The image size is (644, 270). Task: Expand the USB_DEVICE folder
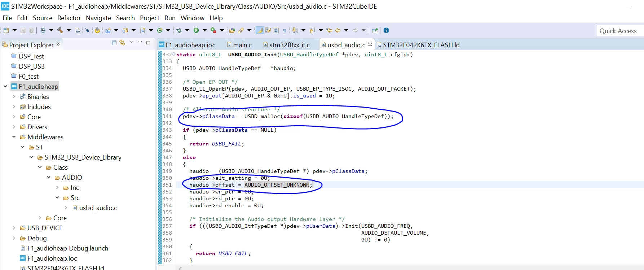coord(14,228)
